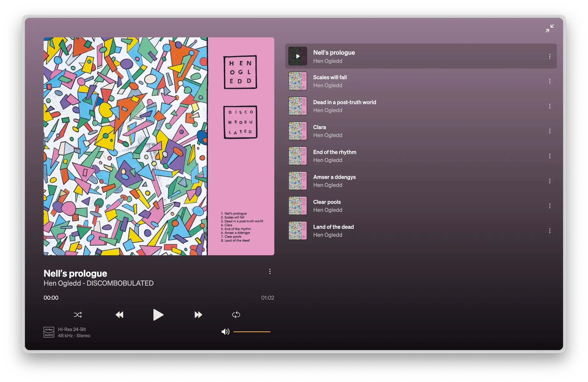Click the 48 kHz - Stereo text

coord(74,336)
